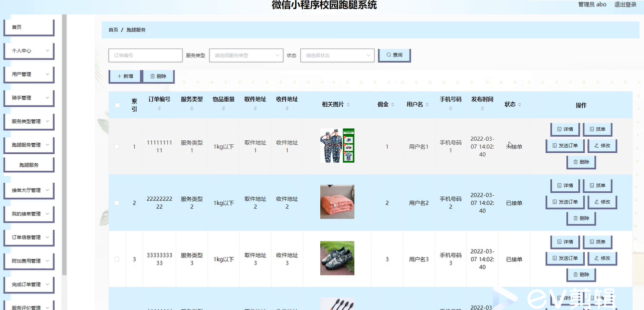
Task: Toggle select-all checkbox in table header
Action: click(117, 105)
